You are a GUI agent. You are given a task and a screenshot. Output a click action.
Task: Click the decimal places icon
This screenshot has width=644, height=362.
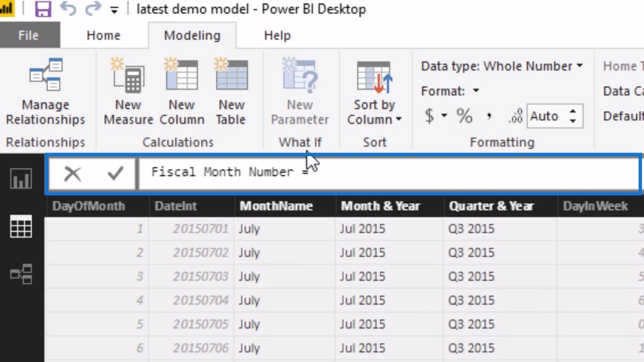point(515,116)
